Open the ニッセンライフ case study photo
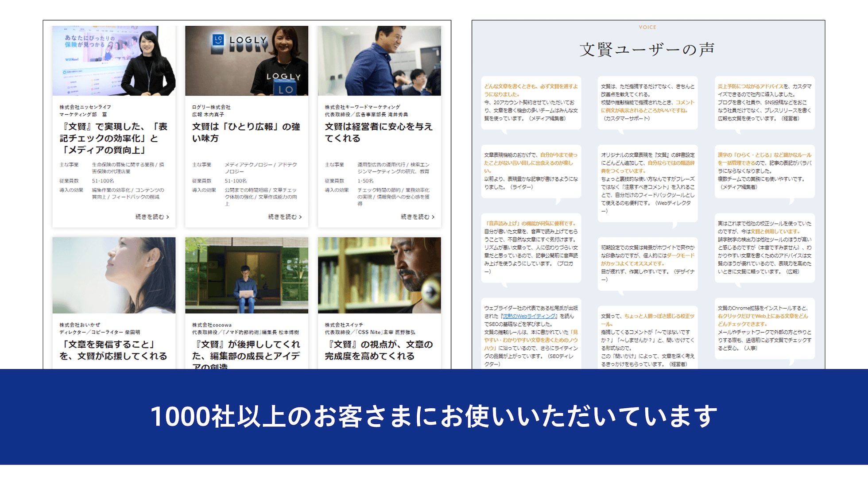 coord(114,61)
